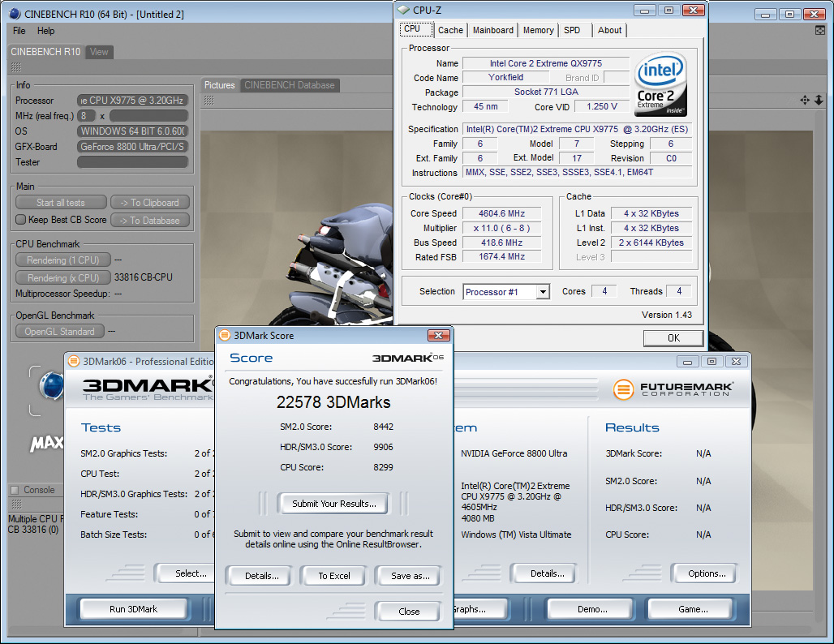The image size is (834, 644).
Task: Click OK button in CPU-Z
Action: tap(673, 337)
